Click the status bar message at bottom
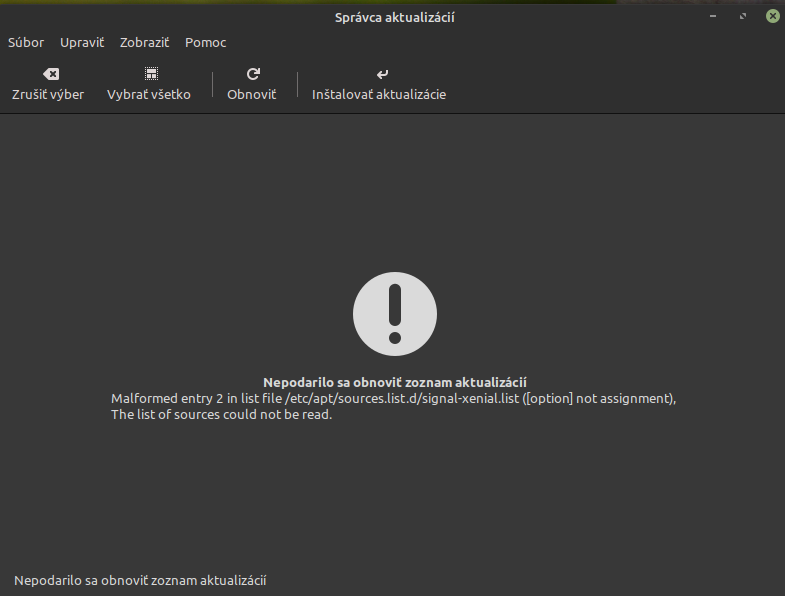The image size is (785, 596). click(x=140, y=581)
